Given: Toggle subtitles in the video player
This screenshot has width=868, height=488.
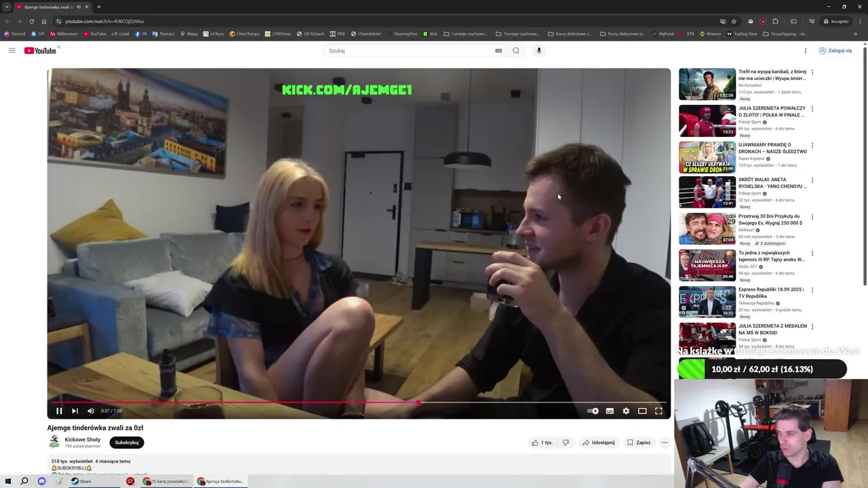Looking at the screenshot, I should pos(610,411).
